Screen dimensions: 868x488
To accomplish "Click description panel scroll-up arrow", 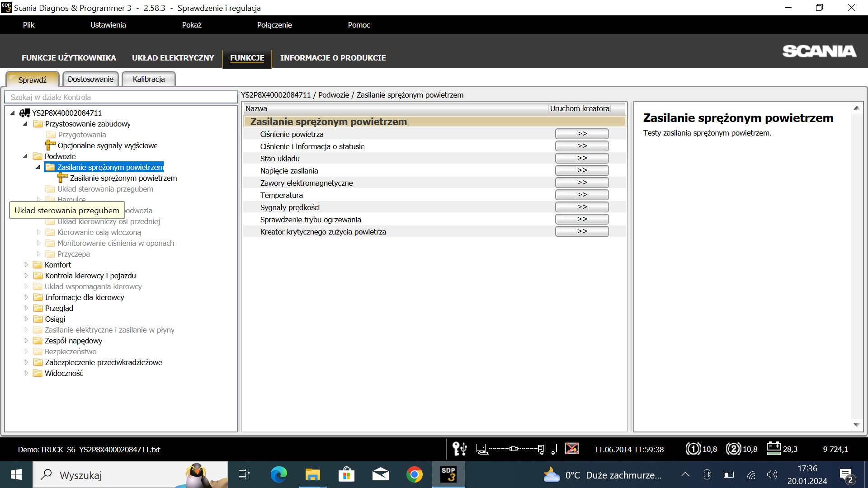I will [x=856, y=108].
